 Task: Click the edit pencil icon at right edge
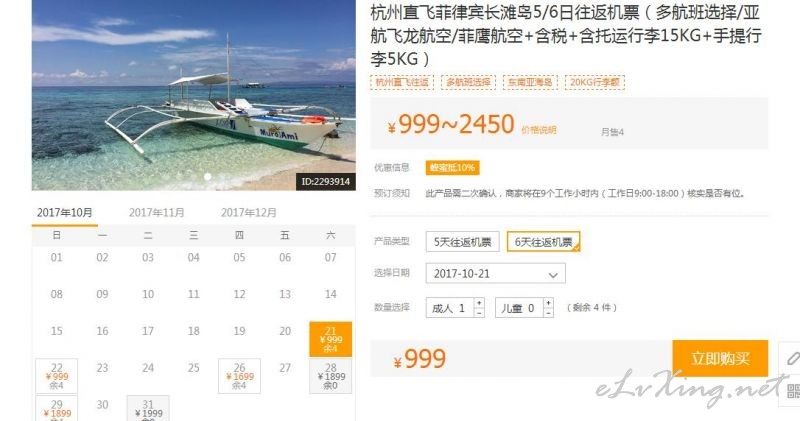(x=792, y=358)
